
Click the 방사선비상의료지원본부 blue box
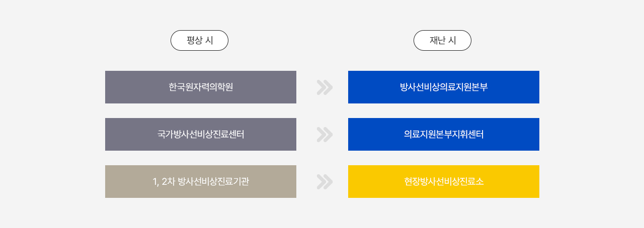tap(443, 87)
